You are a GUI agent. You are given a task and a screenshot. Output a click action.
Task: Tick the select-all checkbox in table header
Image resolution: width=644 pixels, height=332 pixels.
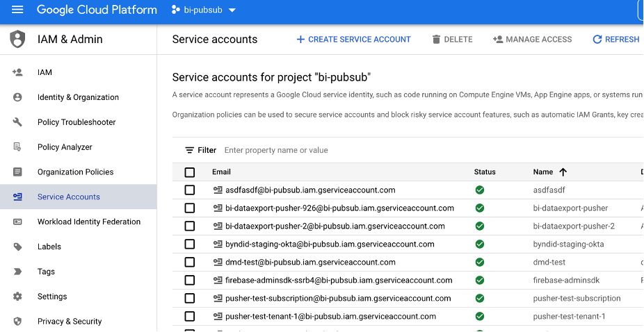[190, 172]
